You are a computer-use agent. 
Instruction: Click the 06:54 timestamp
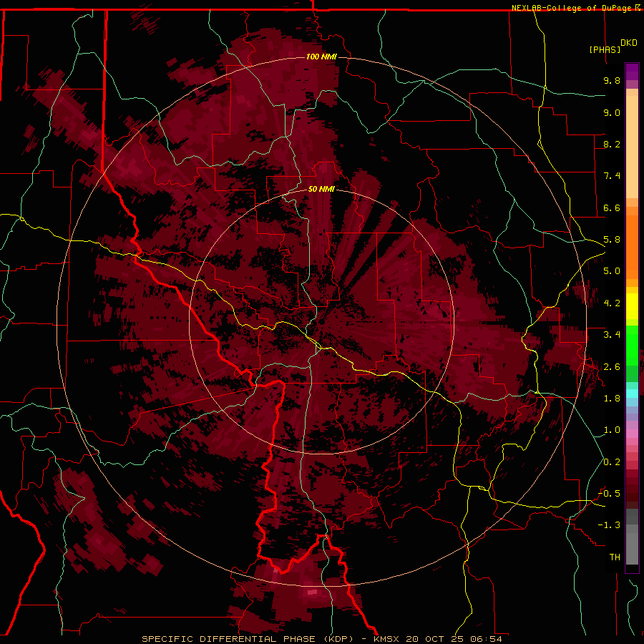click(487, 639)
